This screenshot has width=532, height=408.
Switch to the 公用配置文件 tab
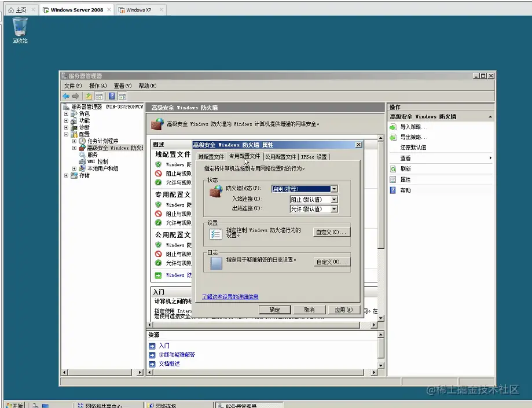coord(280,157)
